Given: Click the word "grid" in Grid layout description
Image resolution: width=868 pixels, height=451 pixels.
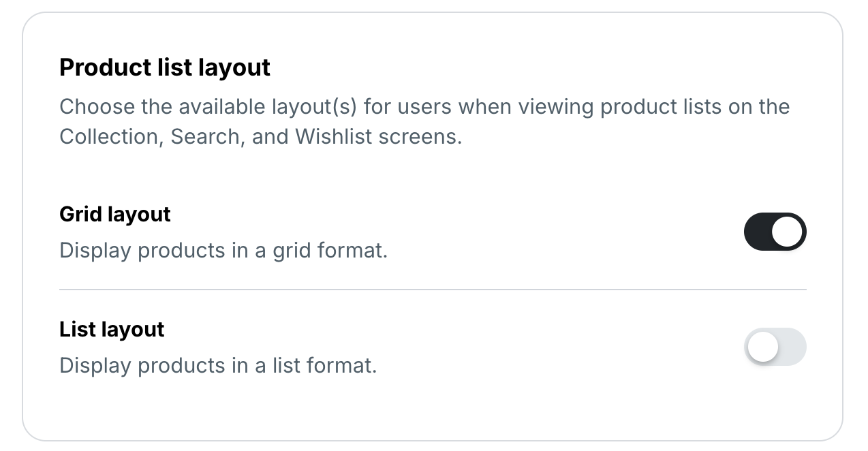Looking at the screenshot, I should click(x=292, y=251).
